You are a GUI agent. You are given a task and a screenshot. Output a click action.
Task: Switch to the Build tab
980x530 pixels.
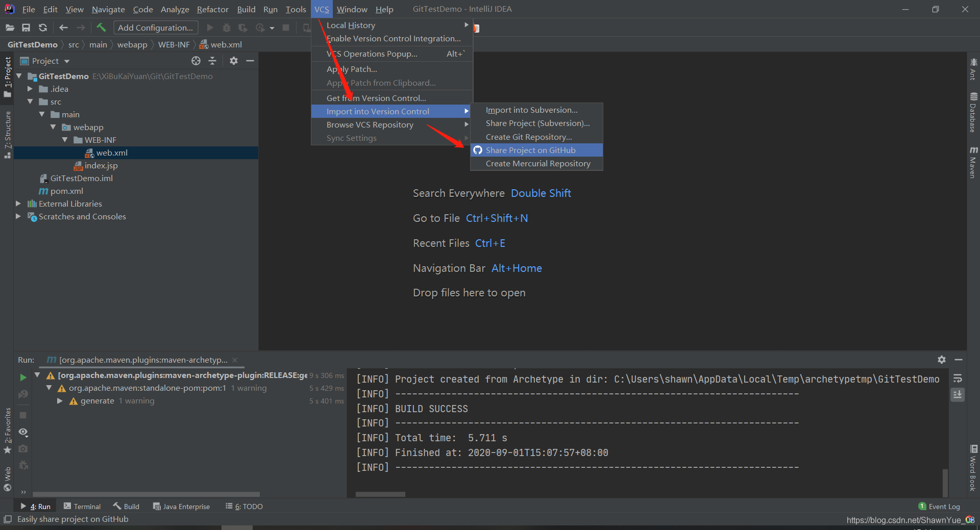127,507
